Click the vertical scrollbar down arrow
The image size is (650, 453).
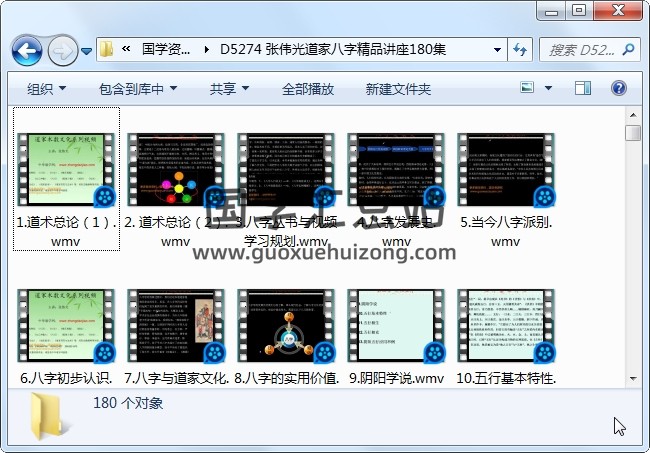click(632, 378)
